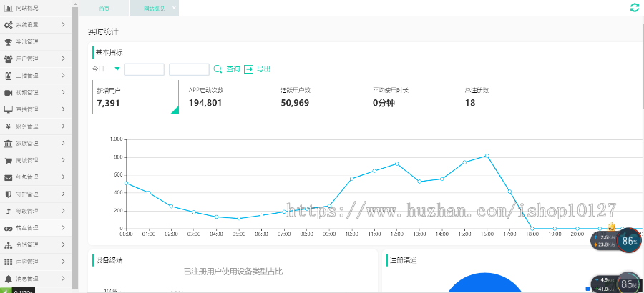Click the 视频管理 video camera icon

[x=8, y=93]
